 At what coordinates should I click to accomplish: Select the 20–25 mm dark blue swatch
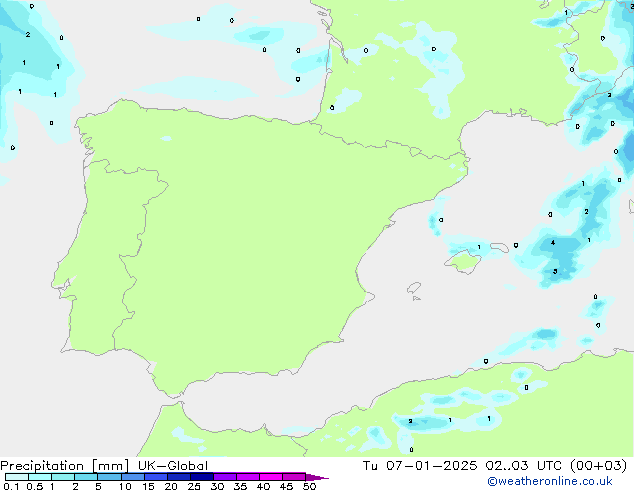pos(178,477)
